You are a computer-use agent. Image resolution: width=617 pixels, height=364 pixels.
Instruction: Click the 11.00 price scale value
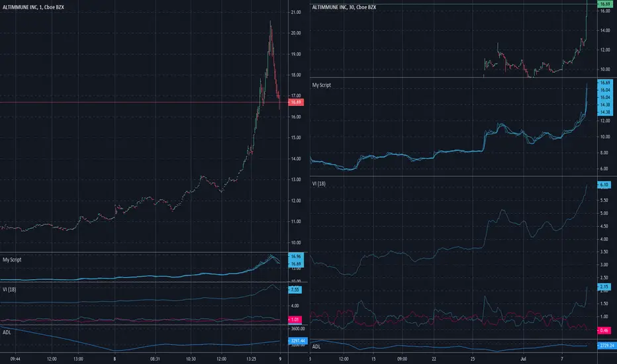(296, 222)
